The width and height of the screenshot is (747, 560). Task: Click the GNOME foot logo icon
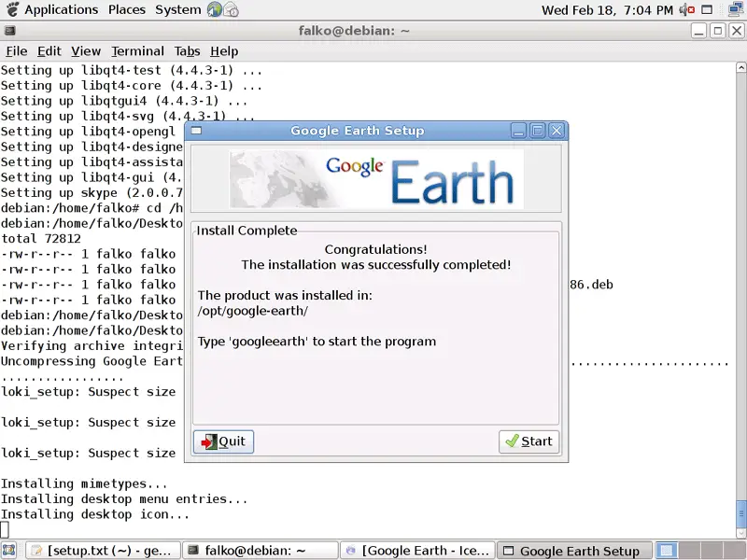[x=12, y=9]
